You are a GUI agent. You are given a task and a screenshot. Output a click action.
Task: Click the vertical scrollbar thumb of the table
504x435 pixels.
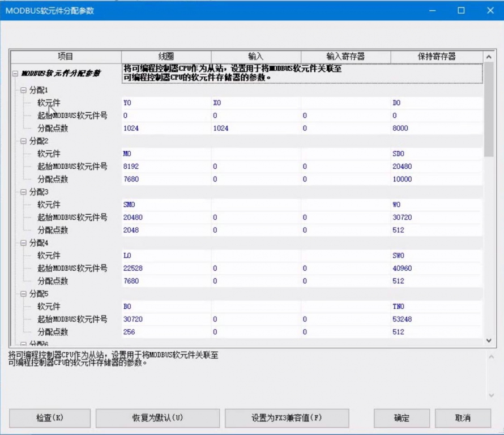[x=489, y=109]
